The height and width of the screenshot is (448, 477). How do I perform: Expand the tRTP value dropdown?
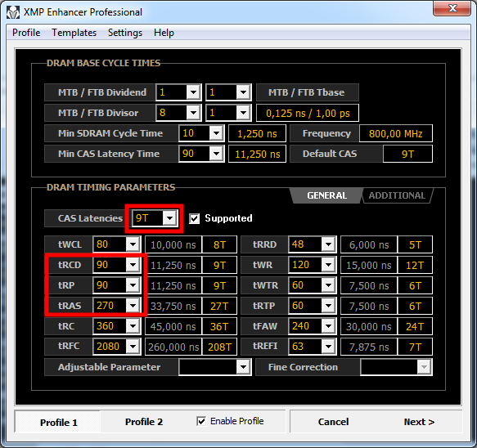pos(329,306)
